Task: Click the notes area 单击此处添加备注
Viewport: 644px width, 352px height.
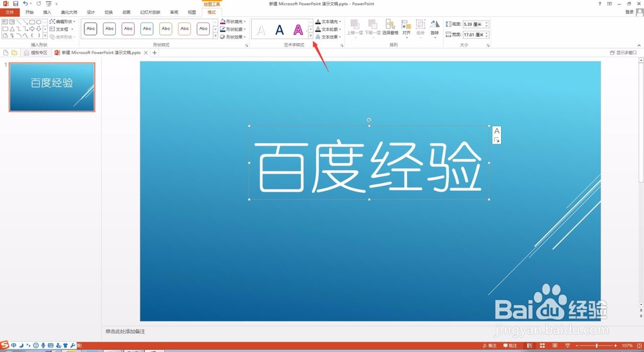Action: coord(126,331)
